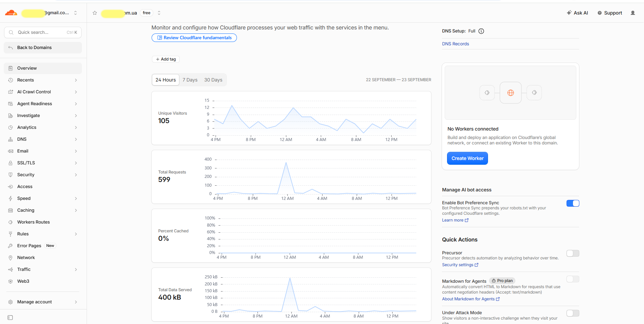Switch to 7 Days view
The image size is (644, 324).
click(x=190, y=80)
